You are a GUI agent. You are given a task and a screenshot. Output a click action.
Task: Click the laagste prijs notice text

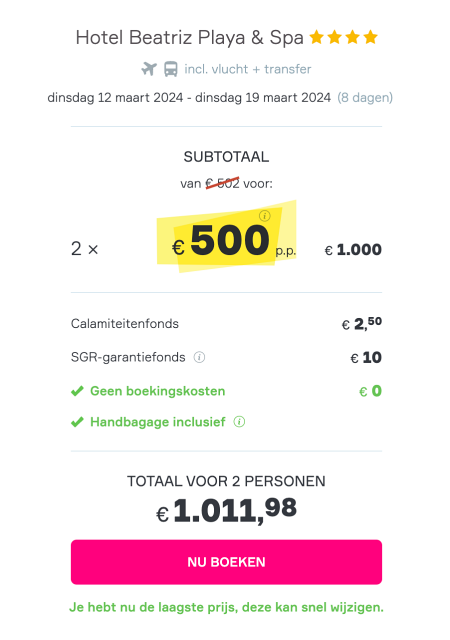click(226, 607)
